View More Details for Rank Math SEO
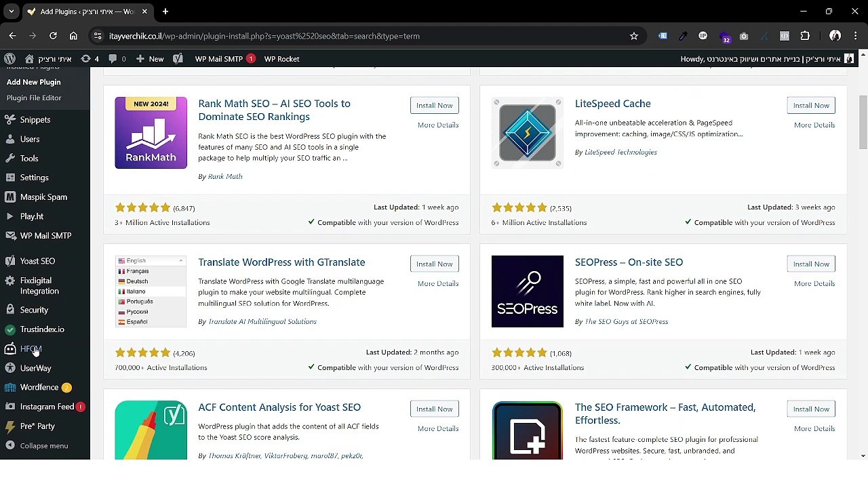Image resolution: width=868 pixels, height=488 pixels. 438,125
